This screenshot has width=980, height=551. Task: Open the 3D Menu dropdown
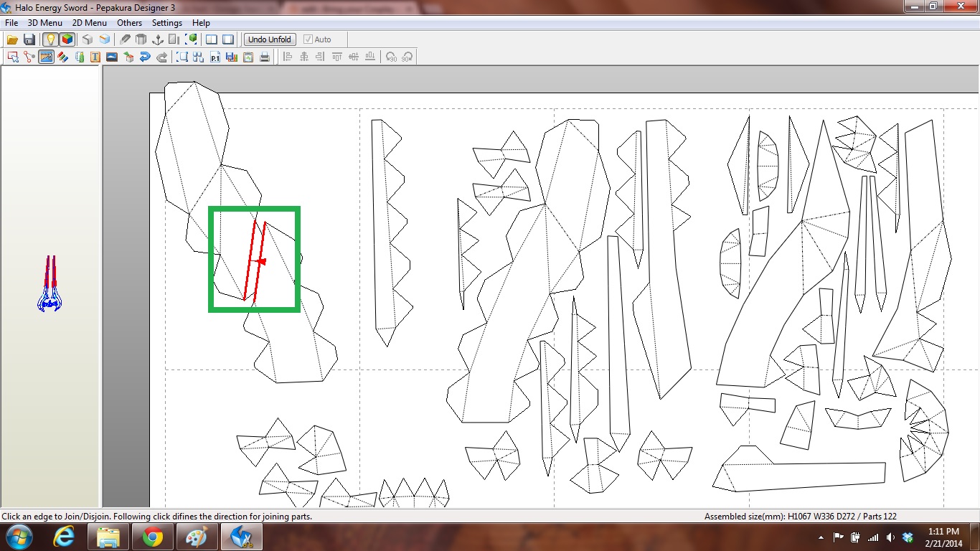tap(44, 22)
